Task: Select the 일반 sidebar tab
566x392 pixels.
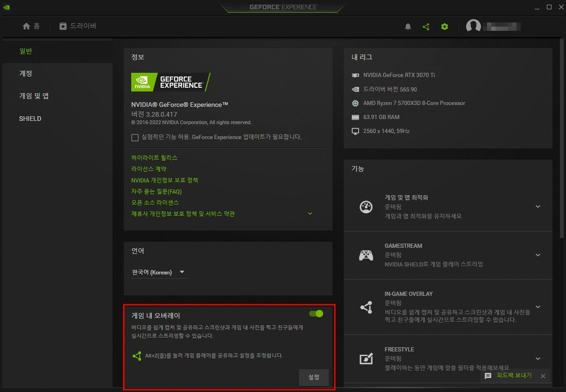Action: [x=57, y=51]
